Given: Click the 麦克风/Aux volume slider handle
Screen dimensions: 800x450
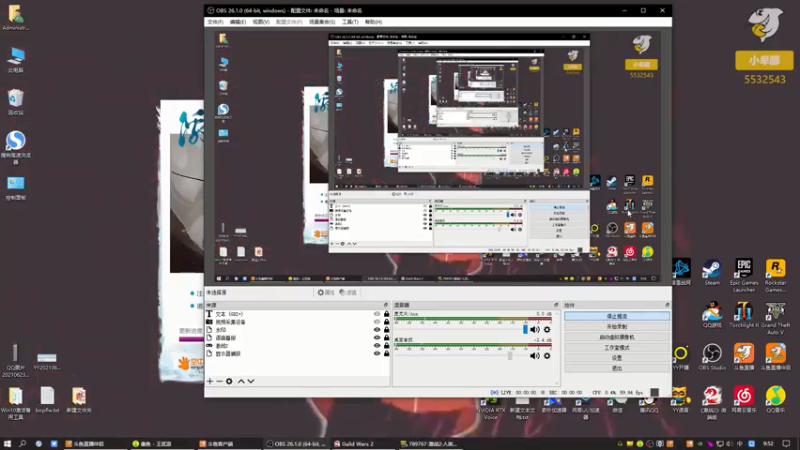Looking at the screenshot, I should tap(525, 330).
